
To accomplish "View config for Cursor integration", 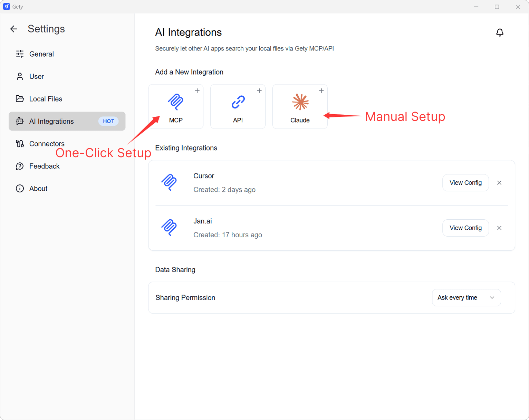I will tap(465, 183).
